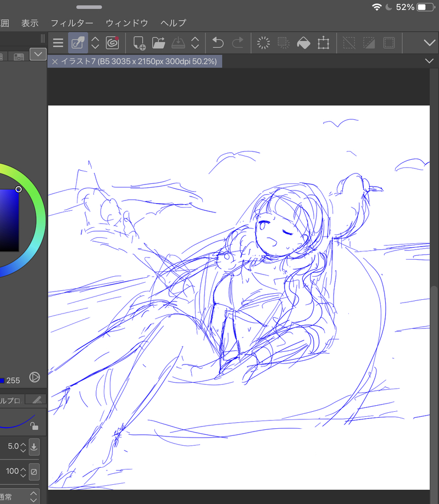The height and width of the screenshot is (504, 439).
Task: Open the ウィンドウ menu
Action: tap(127, 23)
